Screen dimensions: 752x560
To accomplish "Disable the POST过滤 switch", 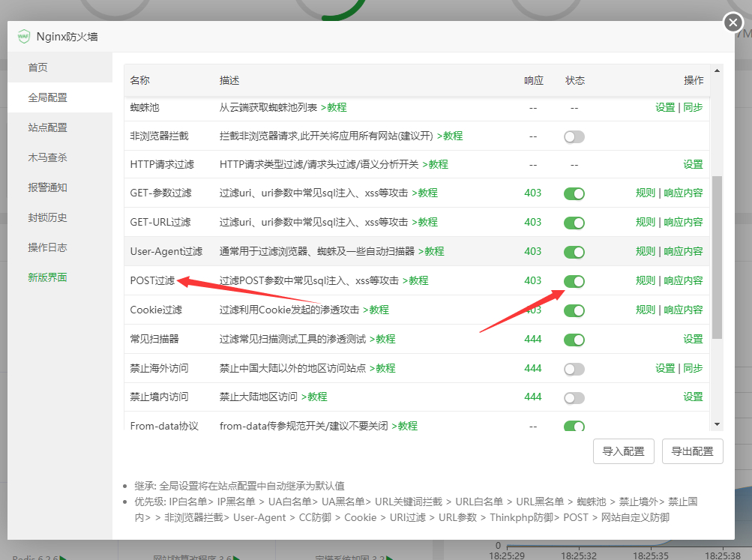I will [574, 280].
